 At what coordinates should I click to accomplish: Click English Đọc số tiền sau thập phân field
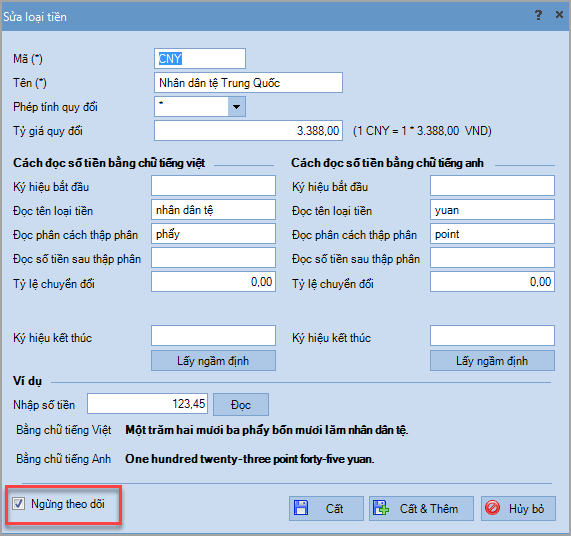point(492,258)
